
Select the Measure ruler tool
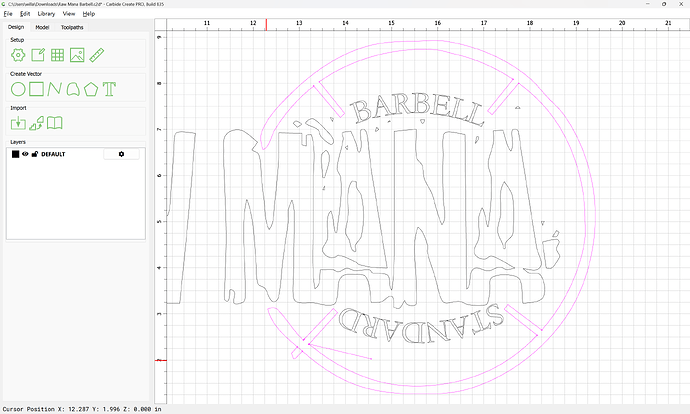pos(98,54)
